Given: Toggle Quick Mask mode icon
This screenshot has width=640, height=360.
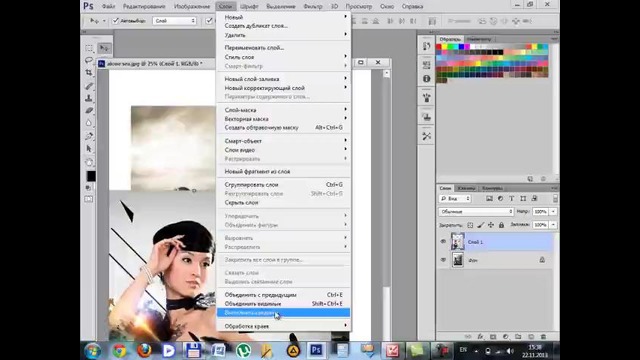Looking at the screenshot, I should tap(89, 199).
